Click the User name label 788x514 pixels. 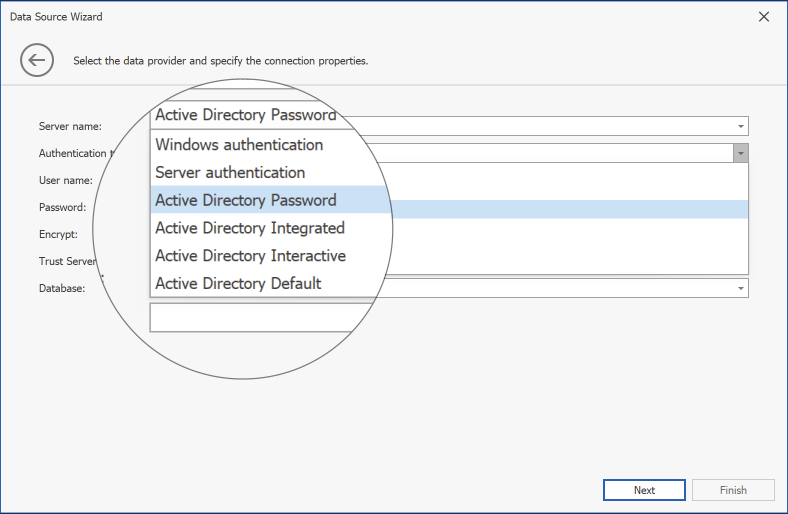(66, 181)
